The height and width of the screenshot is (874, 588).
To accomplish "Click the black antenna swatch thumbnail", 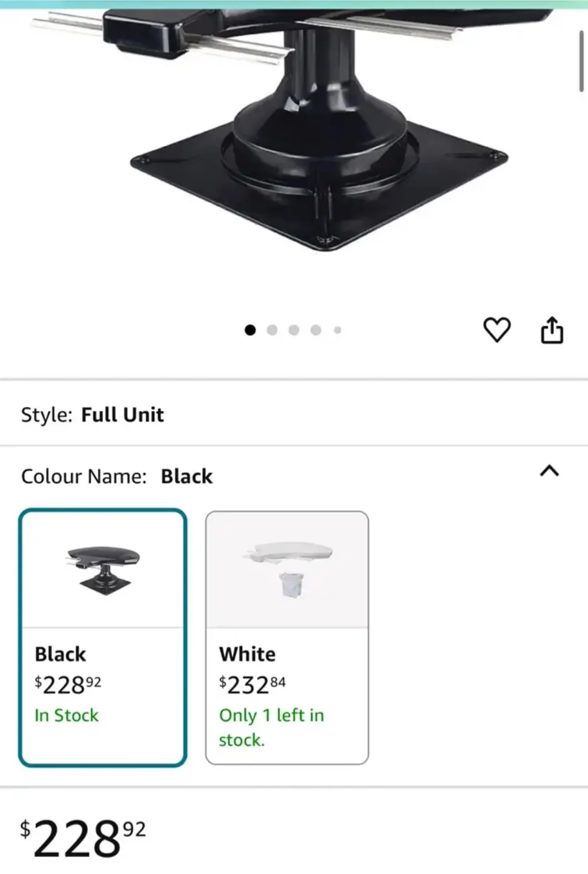I will tap(103, 569).
